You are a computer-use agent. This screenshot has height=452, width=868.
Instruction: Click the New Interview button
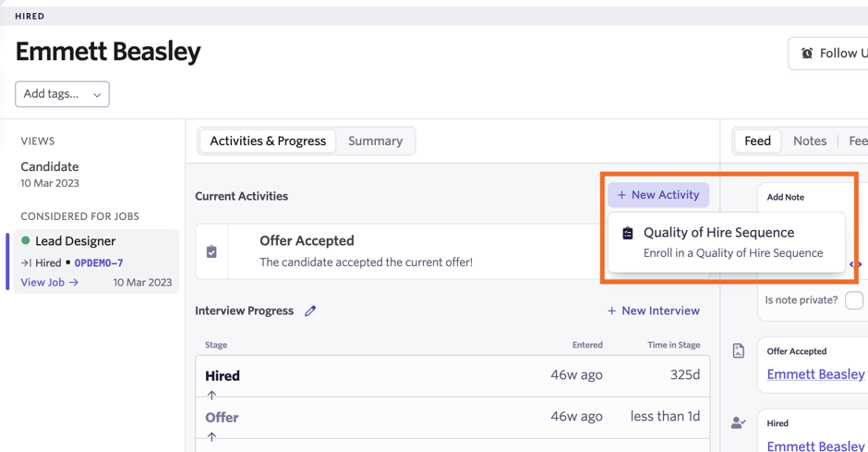[654, 311]
